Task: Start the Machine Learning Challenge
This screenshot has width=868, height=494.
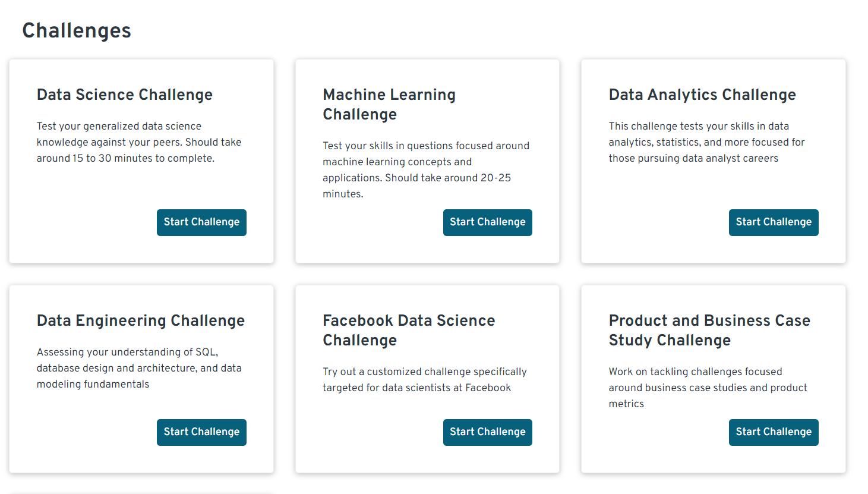Action: point(487,222)
